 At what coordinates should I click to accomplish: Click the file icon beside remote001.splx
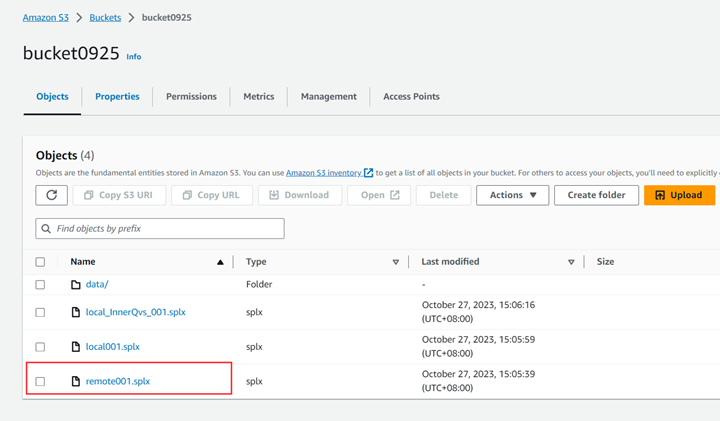click(75, 381)
